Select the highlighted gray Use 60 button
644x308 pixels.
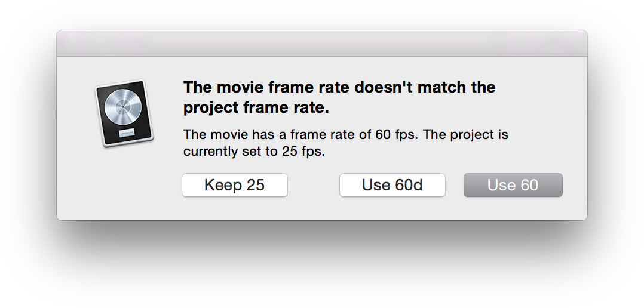pyautogui.click(x=513, y=185)
